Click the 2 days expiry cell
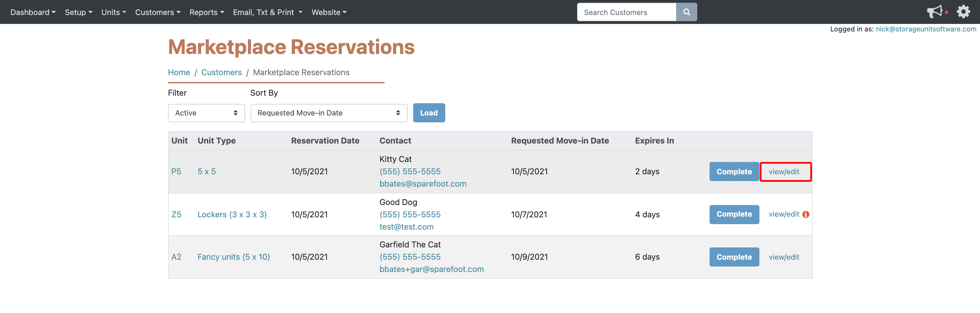The height and width of the screenshot is (313, 980). pos(647,171)
